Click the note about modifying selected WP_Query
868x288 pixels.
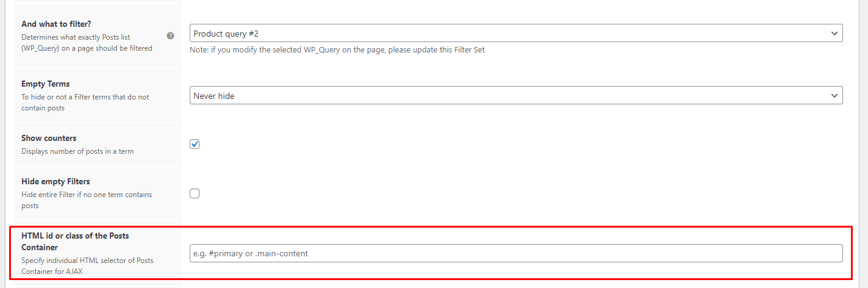[x=337, y=50]
